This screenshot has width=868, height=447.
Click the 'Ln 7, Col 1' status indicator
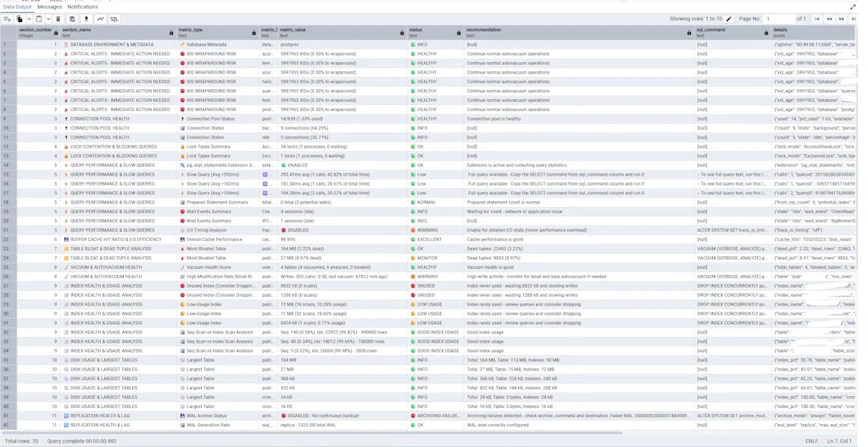click(x=842, y=441)
